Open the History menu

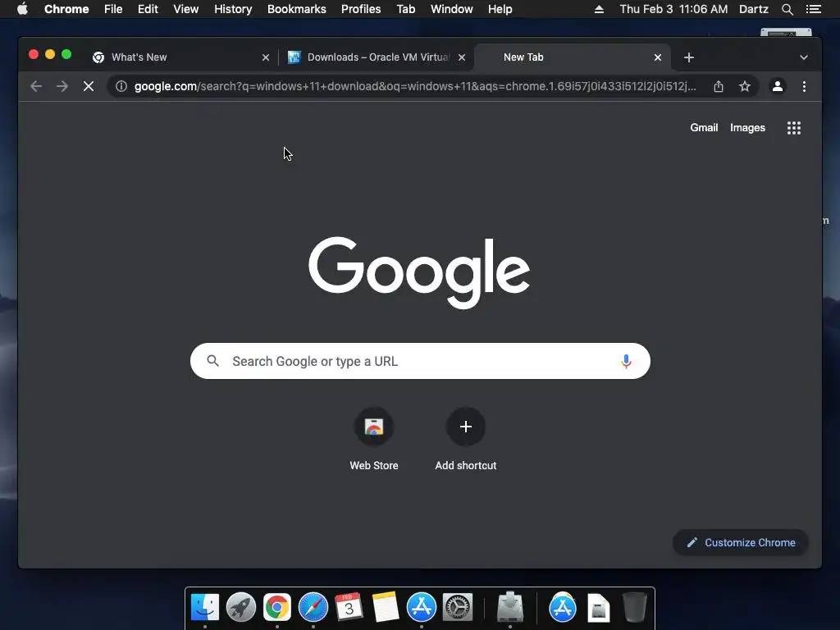(x=233, y=9)
